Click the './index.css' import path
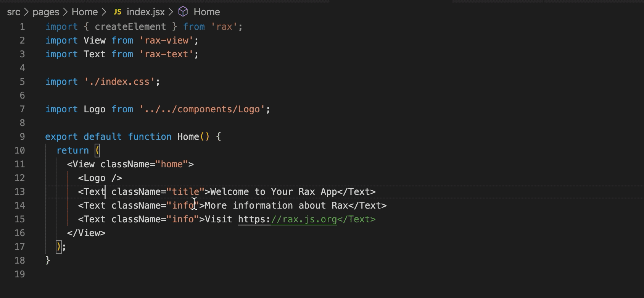 point(119,82)
